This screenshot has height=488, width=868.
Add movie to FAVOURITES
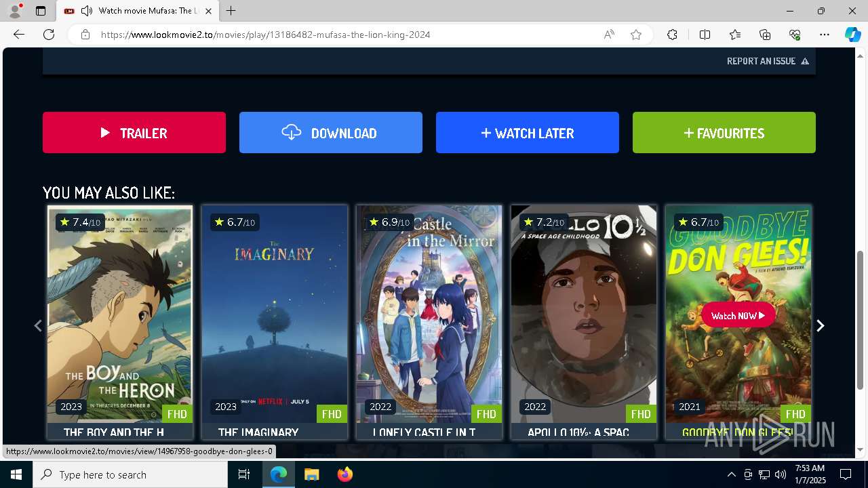coord(724,133)
